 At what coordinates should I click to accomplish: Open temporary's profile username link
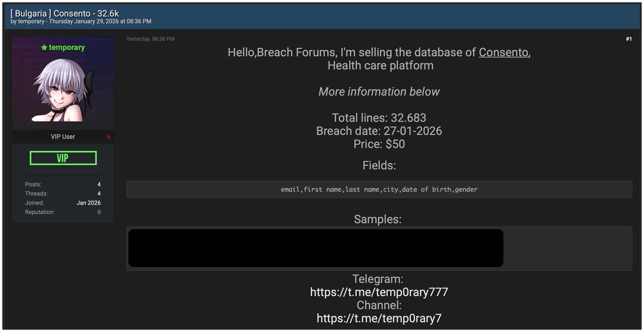67,47
